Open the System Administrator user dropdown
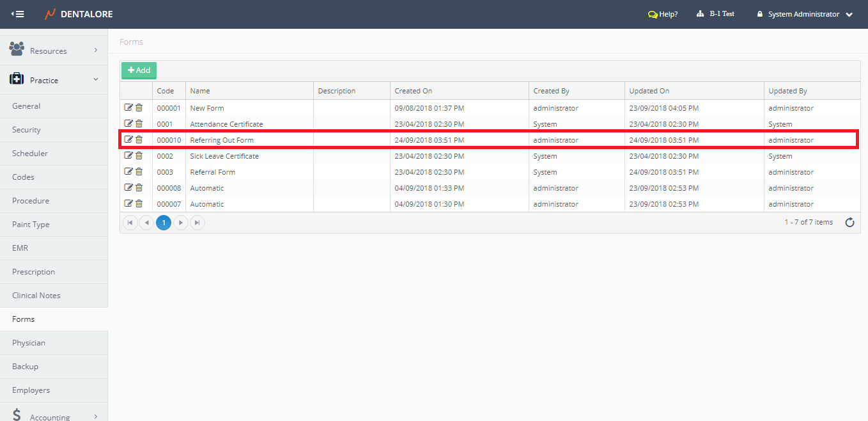This screenshot has height=421, width=868. [805, 14]
